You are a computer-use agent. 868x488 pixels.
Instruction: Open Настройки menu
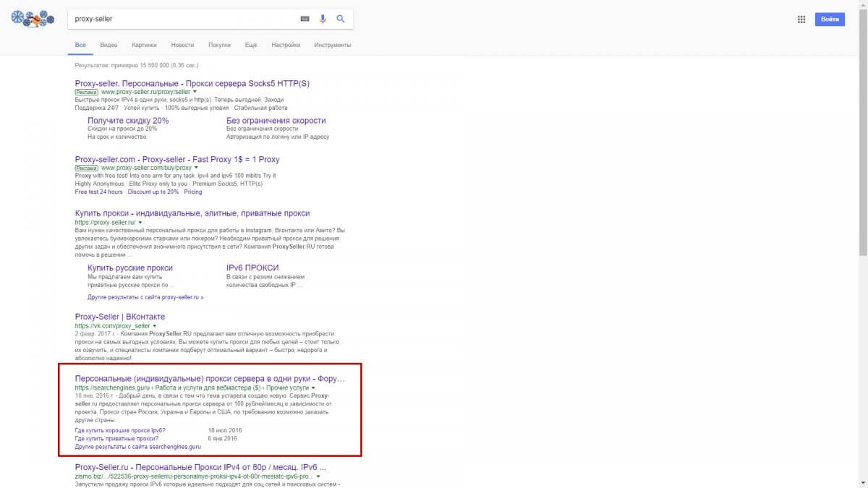(286, 45)
